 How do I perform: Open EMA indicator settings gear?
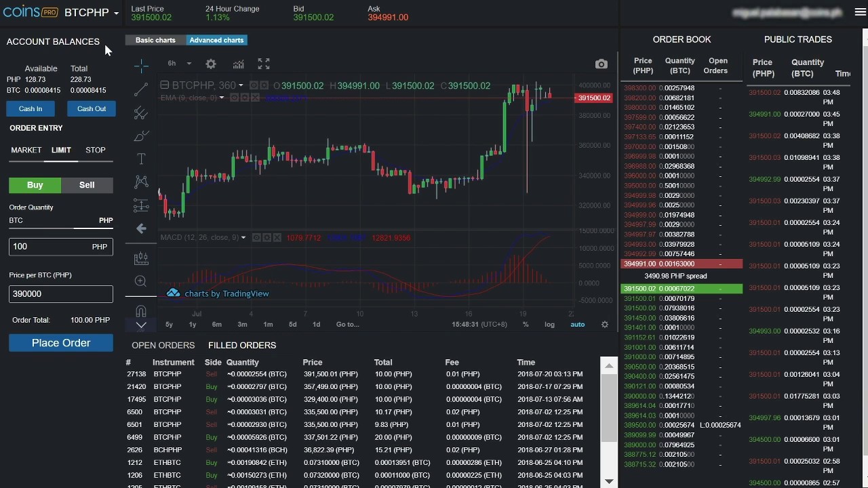(245, 98)
